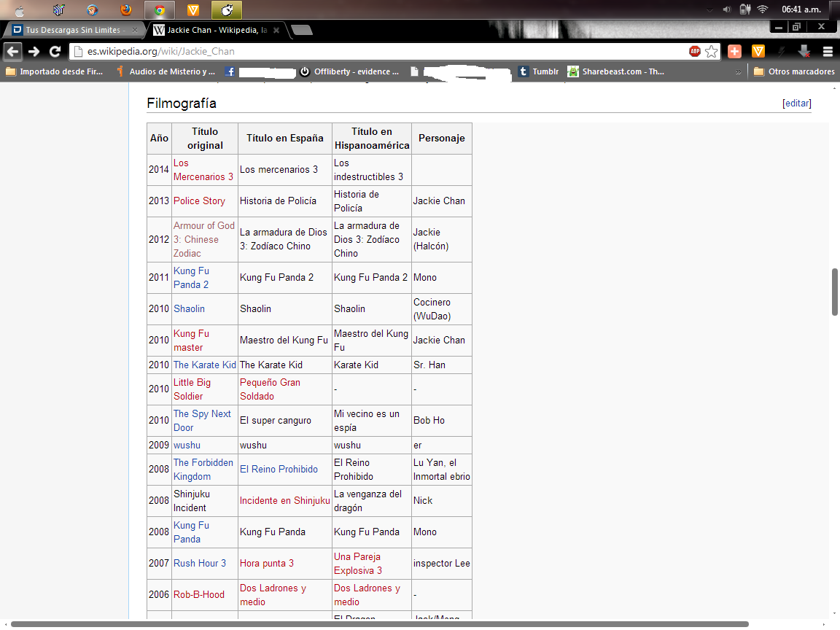Screen dimensions: 840x630
Task: Expand the hidden bookmarks overflow chevron
Action: (x=739, y=71)
